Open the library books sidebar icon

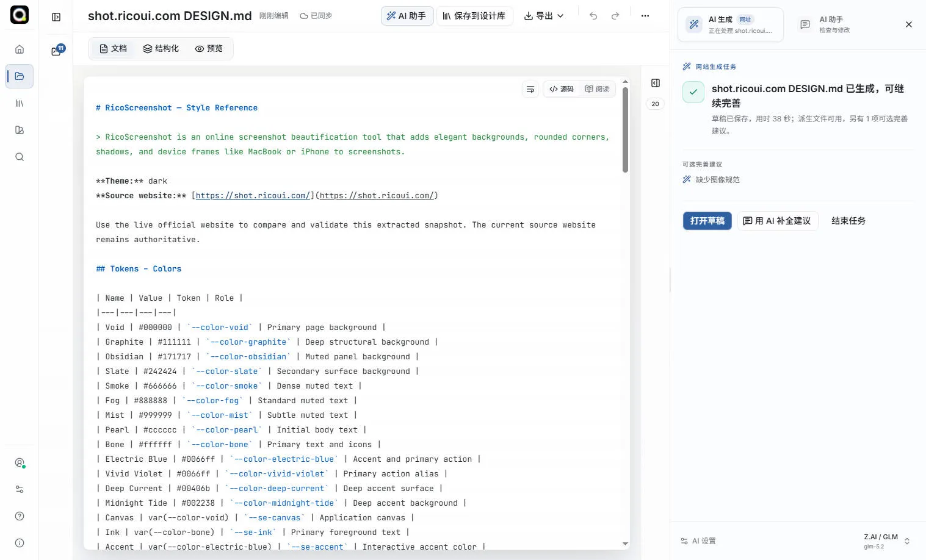(x=20, y=103)
